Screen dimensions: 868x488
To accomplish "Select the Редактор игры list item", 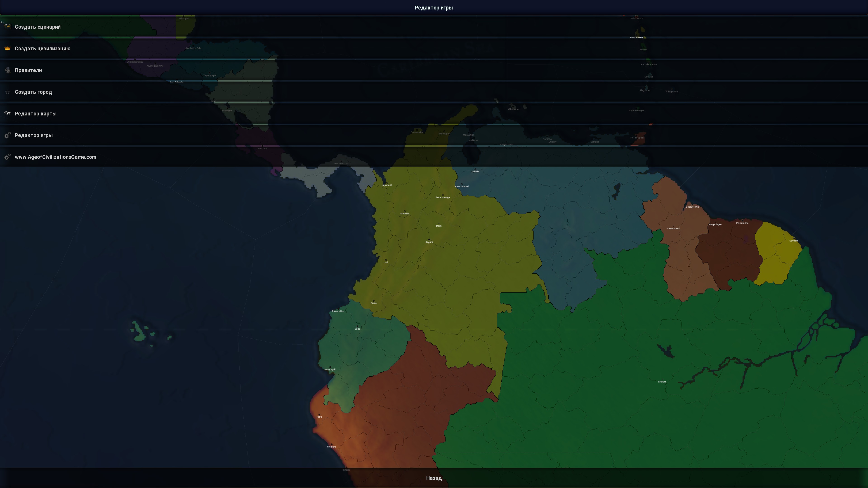I will 434,135.
